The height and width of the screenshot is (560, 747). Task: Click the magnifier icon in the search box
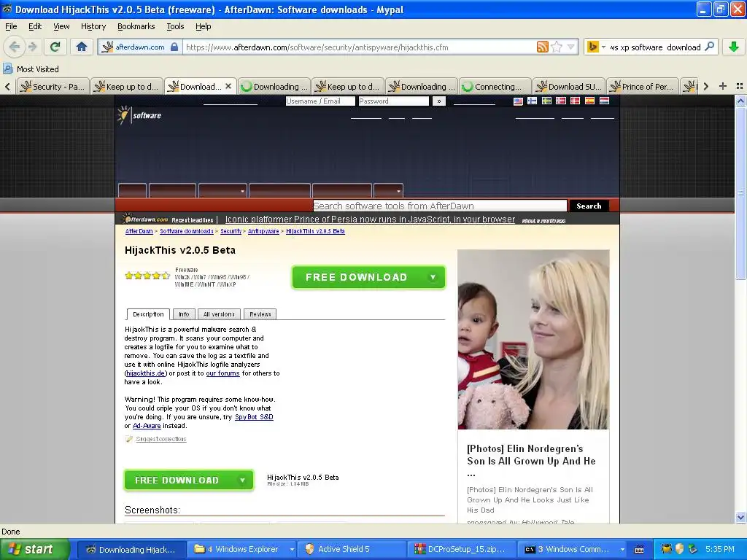pos(709,47)
